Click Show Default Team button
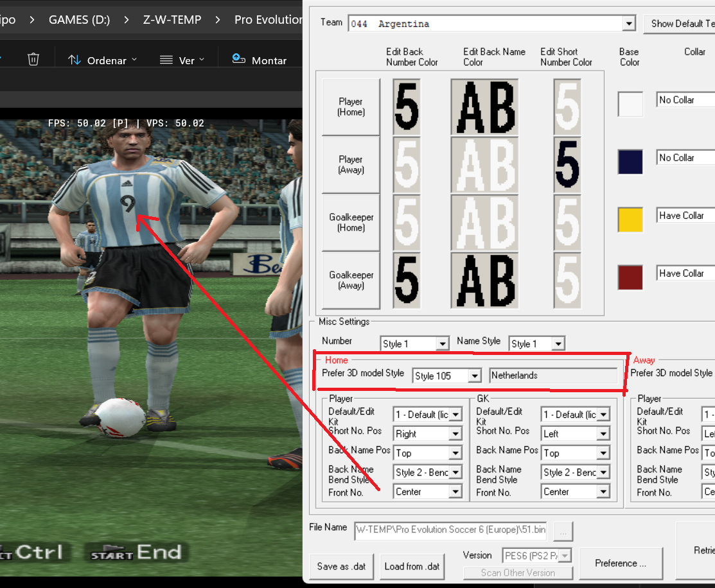Screen dimensions: 715x588 [x=680, y=24]
